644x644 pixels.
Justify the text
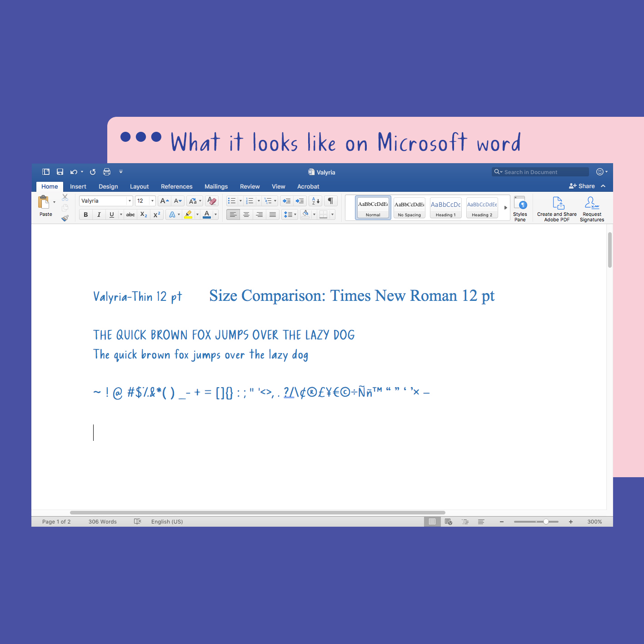coord(273,215)
